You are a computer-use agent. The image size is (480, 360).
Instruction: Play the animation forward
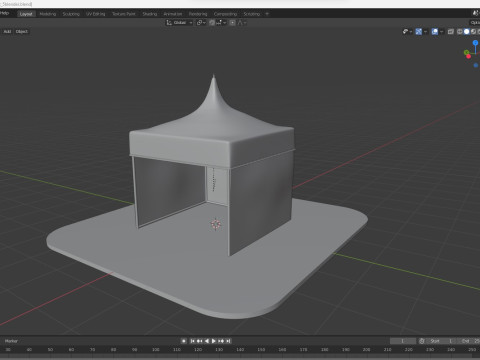coord(214,341)
